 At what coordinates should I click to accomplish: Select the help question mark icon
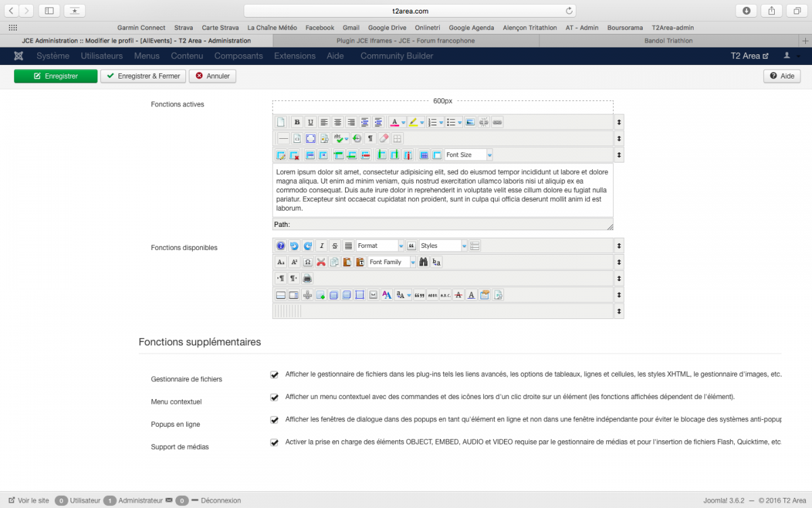(280, 246)
